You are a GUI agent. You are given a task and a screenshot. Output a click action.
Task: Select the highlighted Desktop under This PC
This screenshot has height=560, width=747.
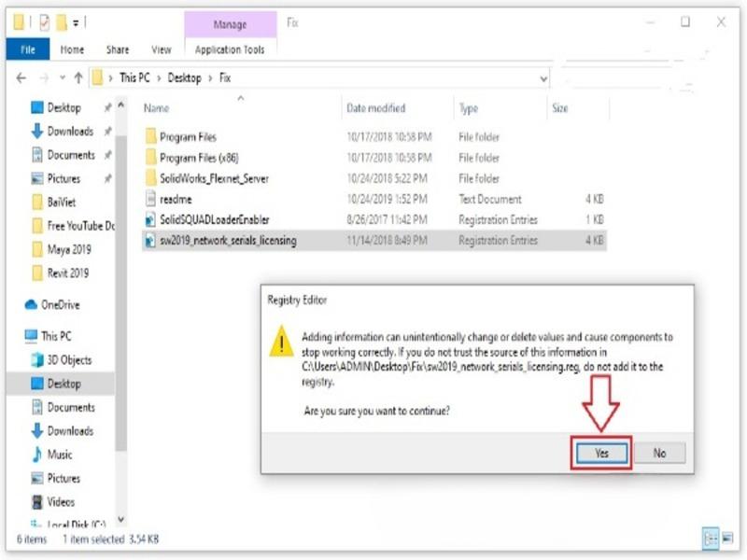63,384
